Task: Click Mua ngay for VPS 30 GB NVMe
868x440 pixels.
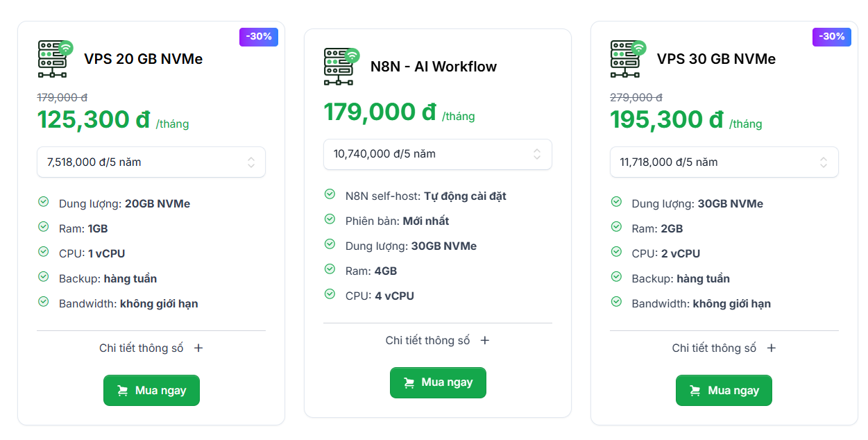Action: tap(724, 391)
